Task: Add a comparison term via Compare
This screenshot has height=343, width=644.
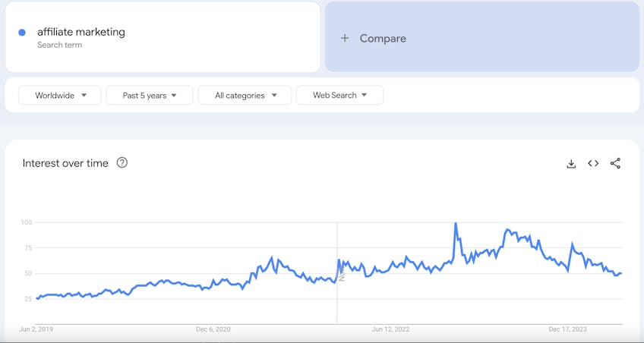Action: click(482, 37)
